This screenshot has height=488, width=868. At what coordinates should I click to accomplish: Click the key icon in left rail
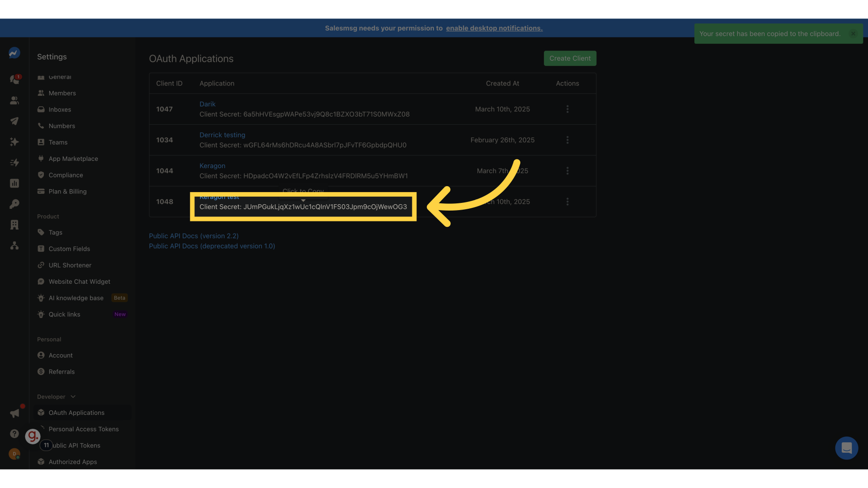pos(14,204)
